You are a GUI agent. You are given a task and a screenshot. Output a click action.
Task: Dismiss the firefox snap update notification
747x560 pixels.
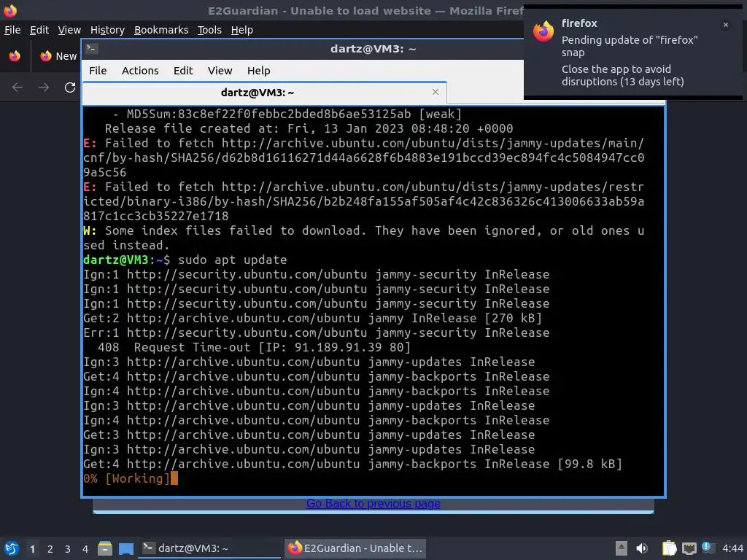click(x=725, y=25)
